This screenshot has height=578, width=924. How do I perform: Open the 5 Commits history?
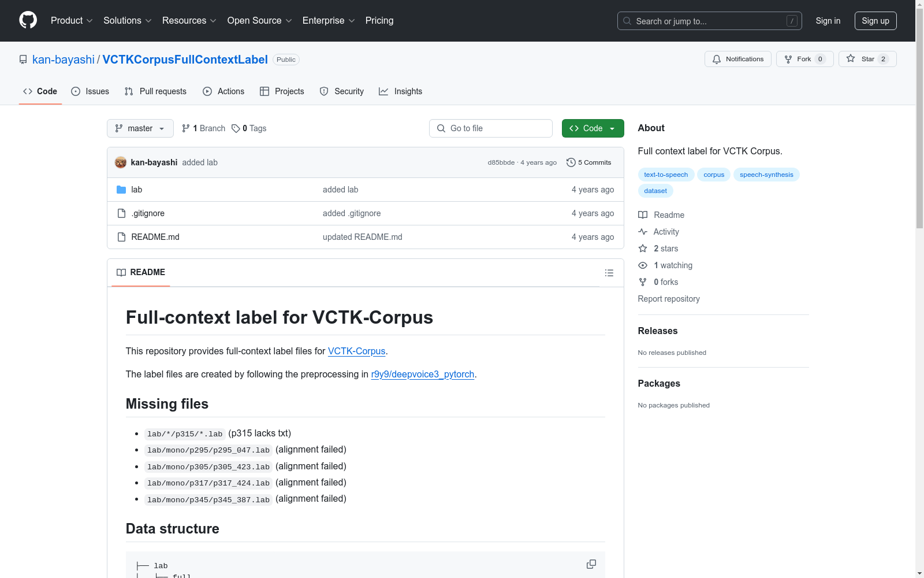tap(589, 162)
